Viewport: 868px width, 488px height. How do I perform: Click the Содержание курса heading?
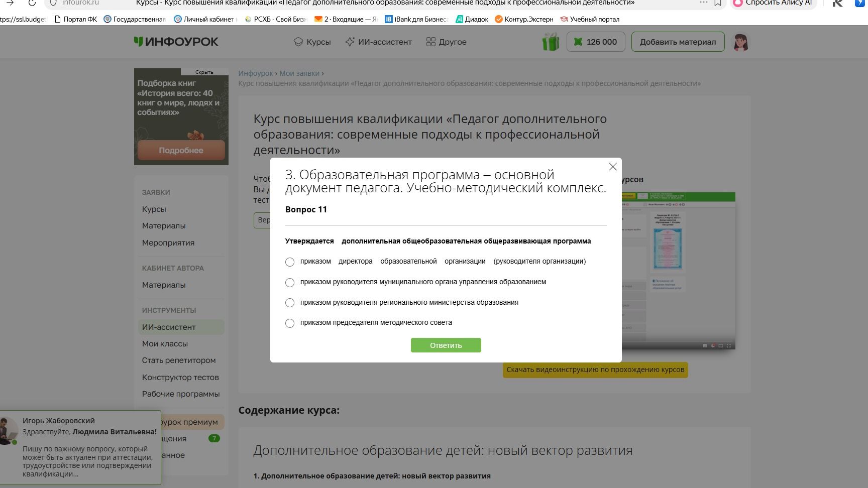point(289,410)
